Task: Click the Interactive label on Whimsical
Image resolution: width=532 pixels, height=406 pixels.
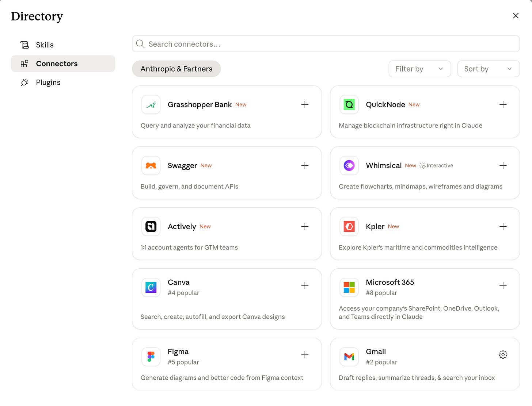Action: 440,166
